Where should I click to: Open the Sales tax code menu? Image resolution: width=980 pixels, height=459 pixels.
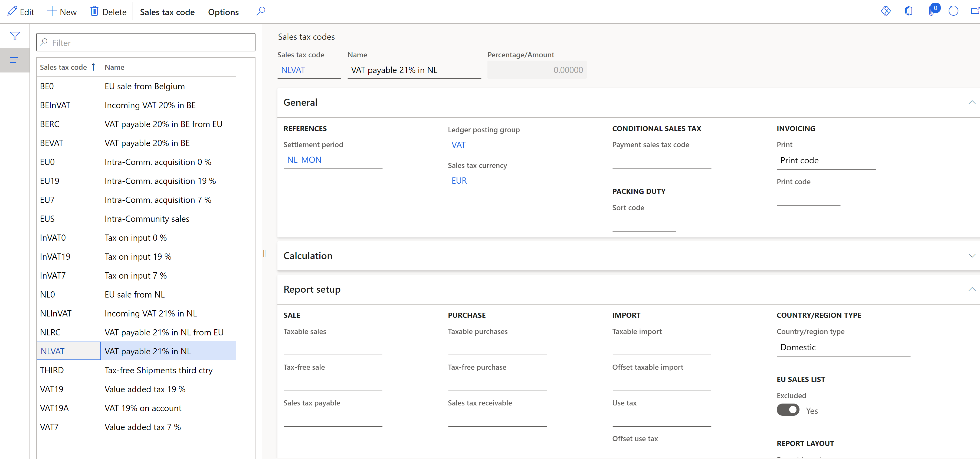(168, 11)
